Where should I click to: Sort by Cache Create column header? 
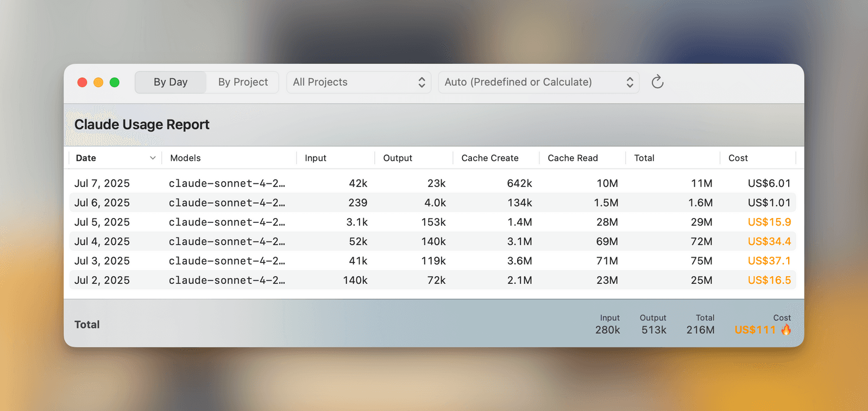(x=490, y=158)
